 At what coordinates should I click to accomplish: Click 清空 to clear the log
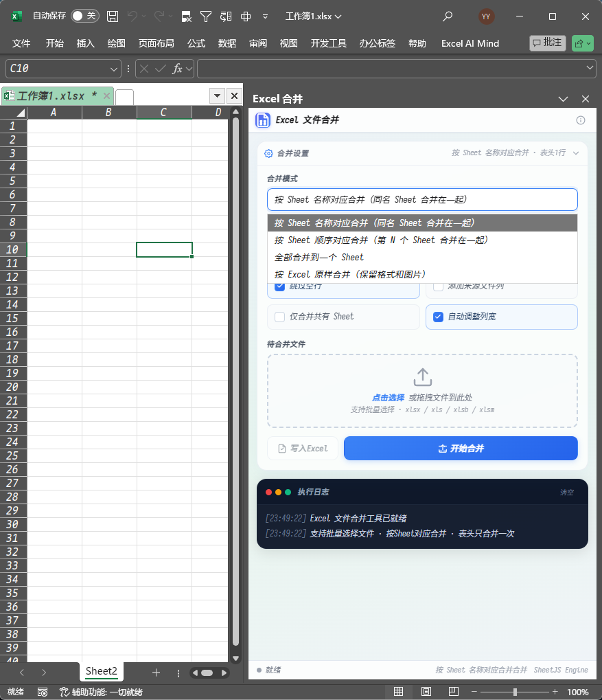[x=567, y=492]
